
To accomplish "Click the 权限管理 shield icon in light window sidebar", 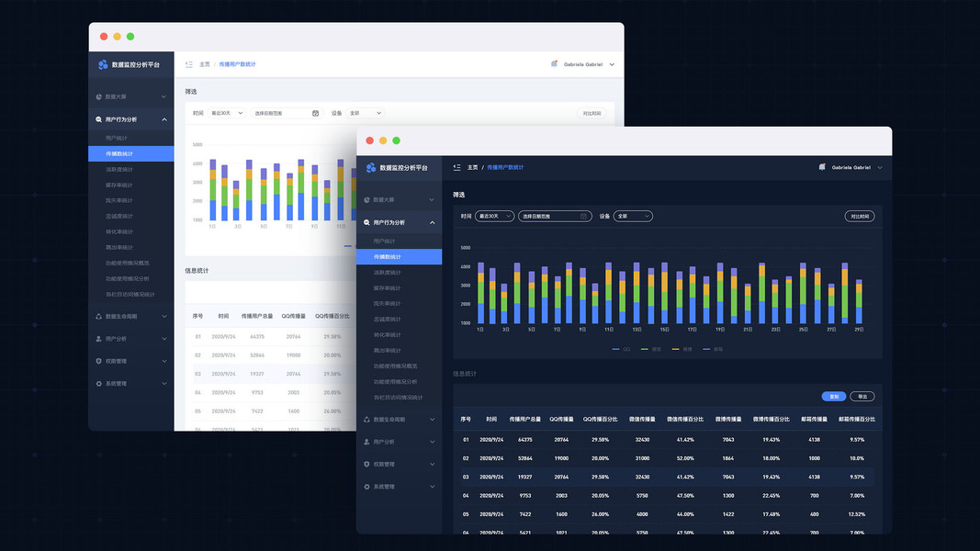I will pyautogui.click(x=99, y=361).
